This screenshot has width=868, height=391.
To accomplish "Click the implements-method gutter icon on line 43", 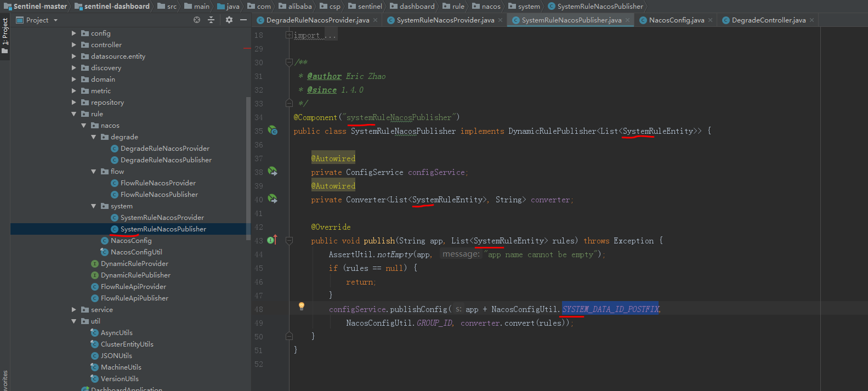I will point(273,240).
